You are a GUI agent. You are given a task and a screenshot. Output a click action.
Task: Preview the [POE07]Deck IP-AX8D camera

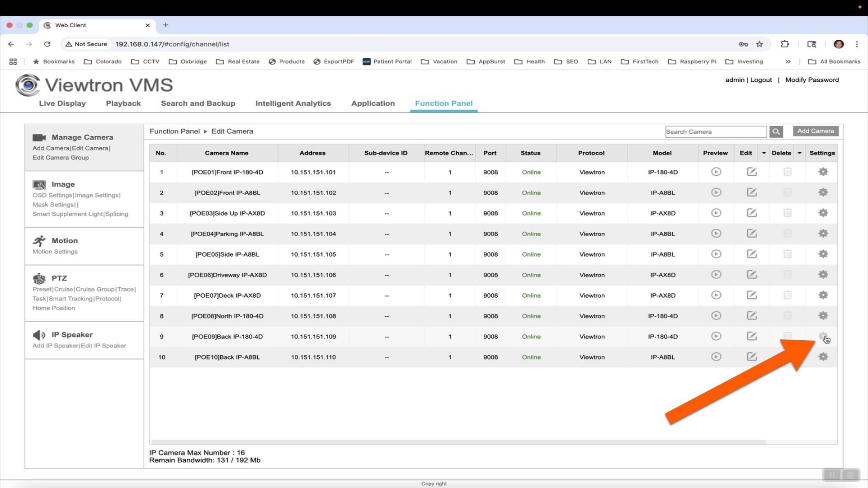coord(716,295)
